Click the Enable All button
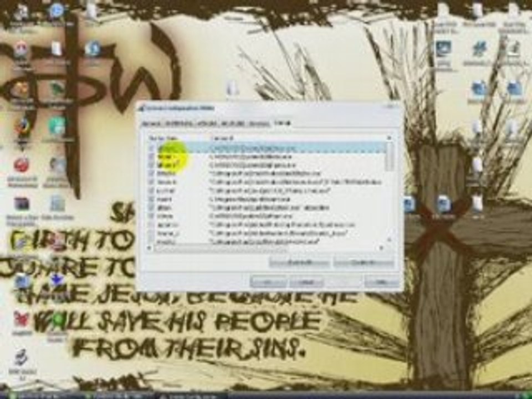 pos(299,263)
